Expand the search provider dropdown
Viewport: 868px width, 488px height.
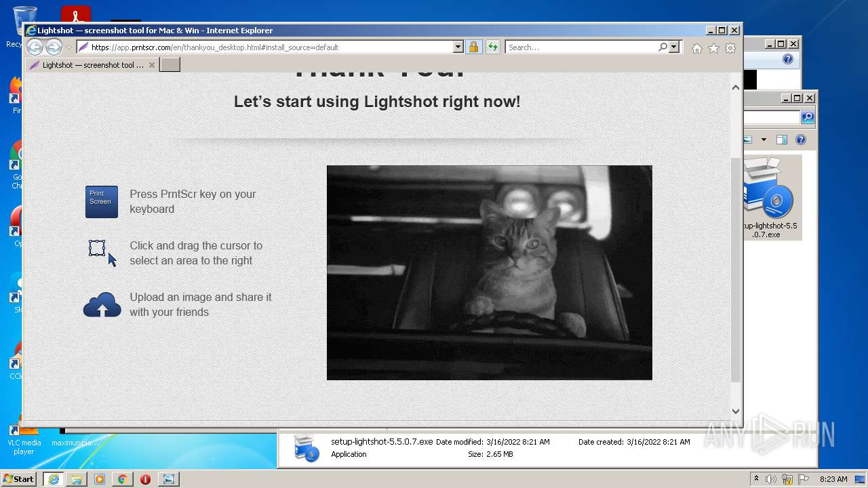pos(673,47)
